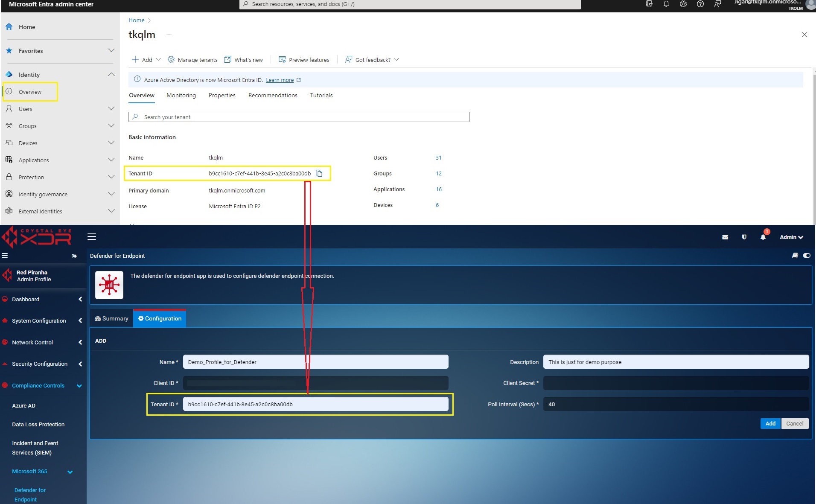Screen dimensions: 816x504
Task: Open notifications bell in Entra header
Action: pos(666,4)
